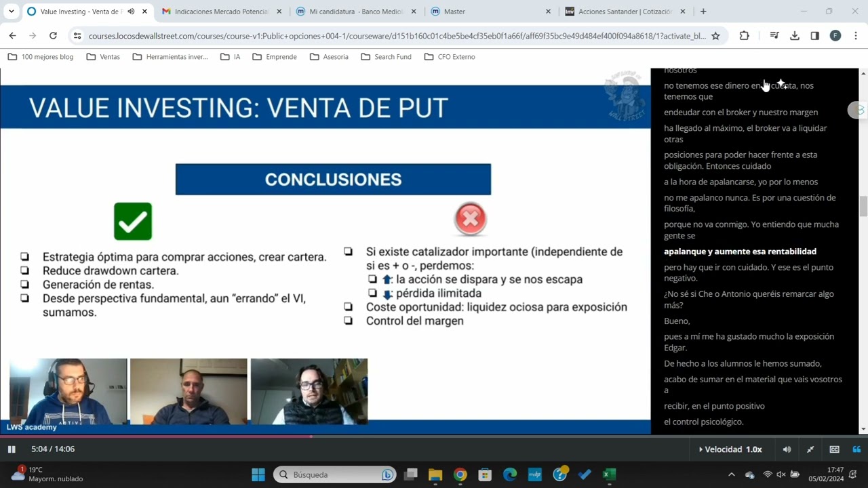
Task: Open File Explorer from the taskbar
Action: coord(435,474)
